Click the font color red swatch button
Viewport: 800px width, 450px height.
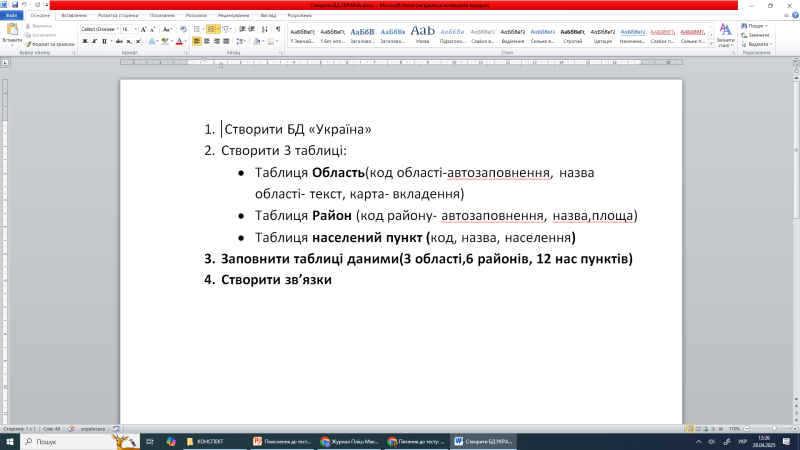[x=178, y=42]
